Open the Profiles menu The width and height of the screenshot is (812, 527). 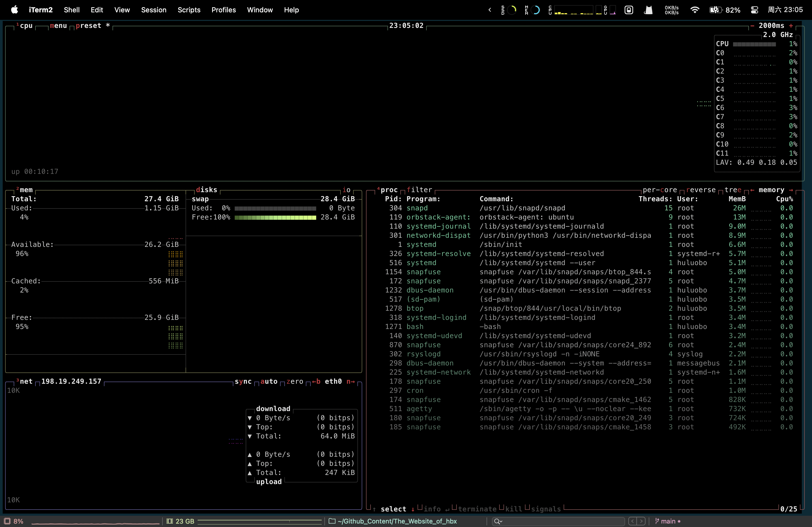(x=223, y=10)
